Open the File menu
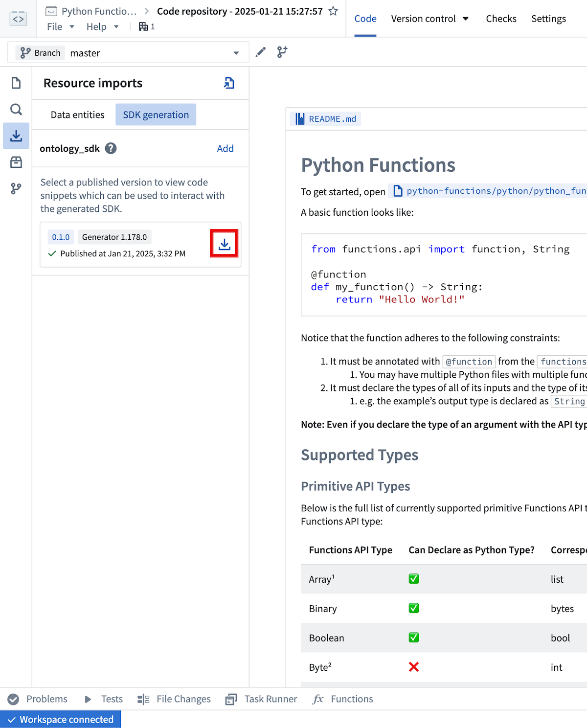 point(61,26)
